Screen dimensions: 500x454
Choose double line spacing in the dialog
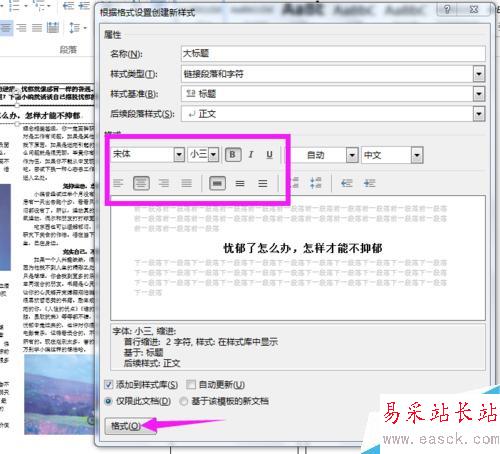tap(263, 183)
